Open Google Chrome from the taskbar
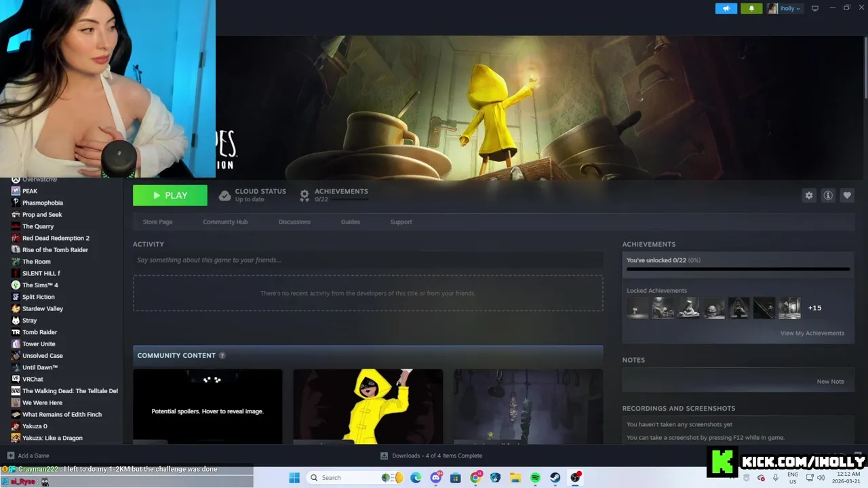 pos(475,478)
